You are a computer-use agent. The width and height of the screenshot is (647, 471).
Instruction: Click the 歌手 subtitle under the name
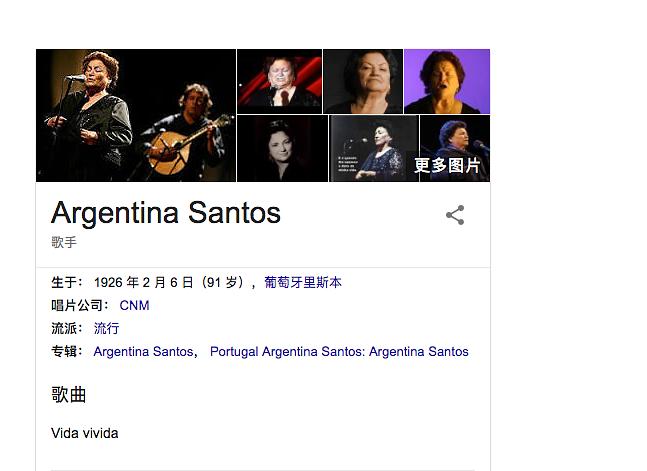(64, 242)
